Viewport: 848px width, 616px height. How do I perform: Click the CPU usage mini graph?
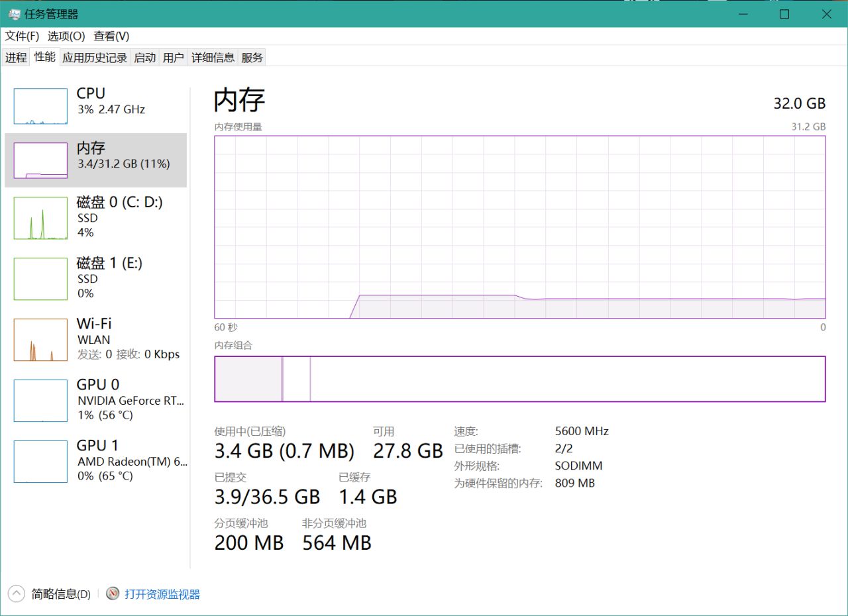click(40, 106)
